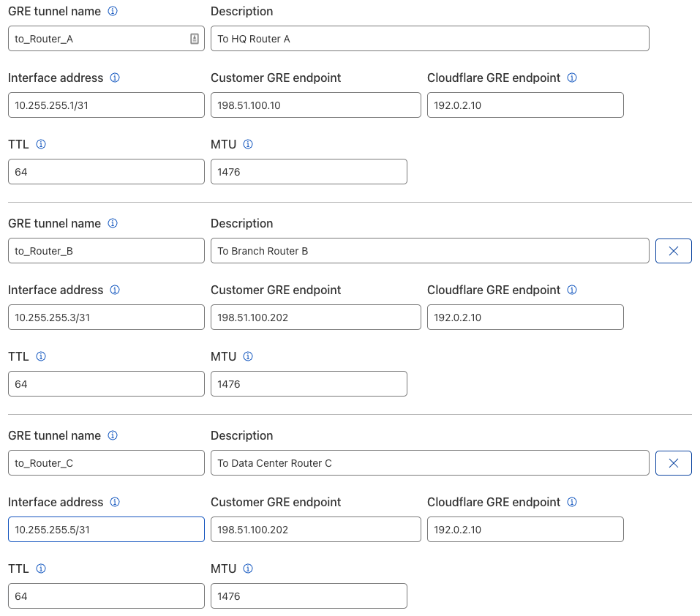Open the info tooltip for to_Router_B tunnel name
Screen dimensions: 700x616
[x=111, y=223]
